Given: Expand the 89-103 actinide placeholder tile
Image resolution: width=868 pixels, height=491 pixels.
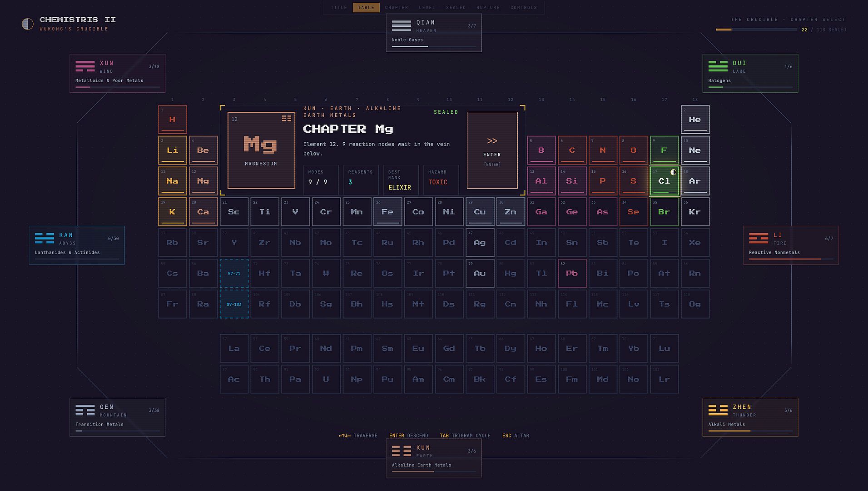Looking at the screenshot, I should 234,304.
